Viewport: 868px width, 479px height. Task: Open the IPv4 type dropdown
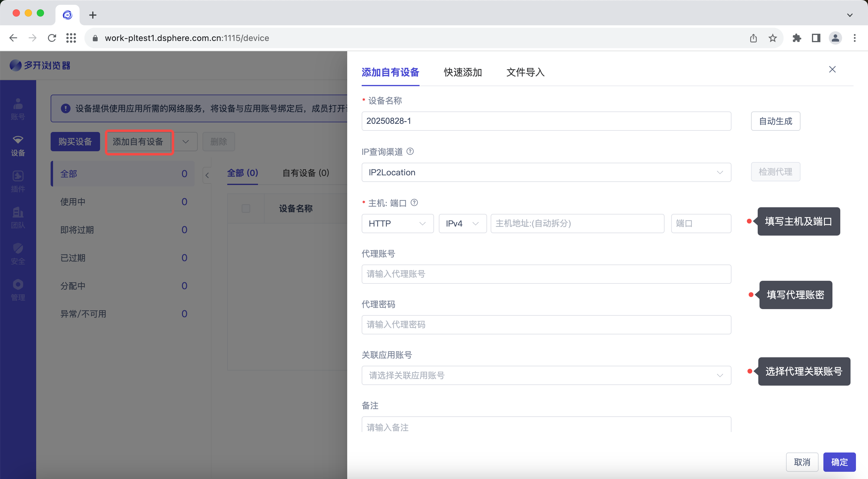click(x=463, y=223)
